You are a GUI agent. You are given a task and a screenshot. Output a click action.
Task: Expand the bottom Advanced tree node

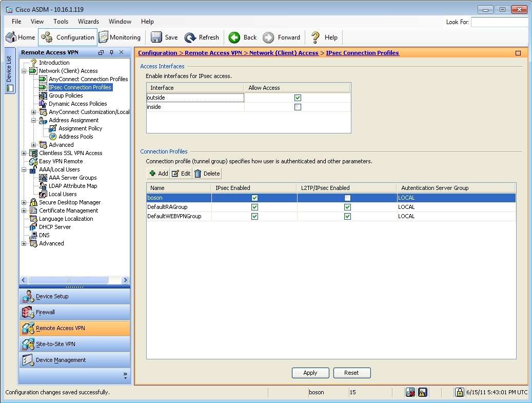coord(24,243)
